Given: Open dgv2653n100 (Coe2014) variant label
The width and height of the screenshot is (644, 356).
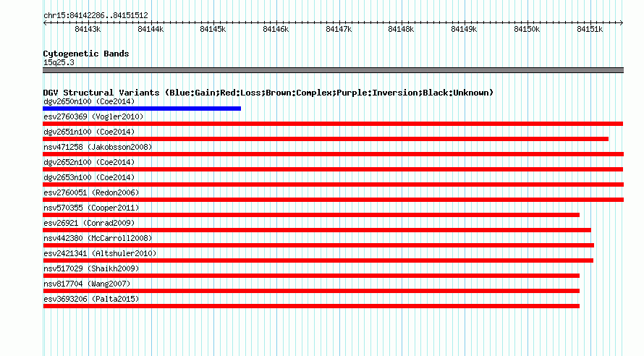Looking at the screenshot, I should coord(89,177).
